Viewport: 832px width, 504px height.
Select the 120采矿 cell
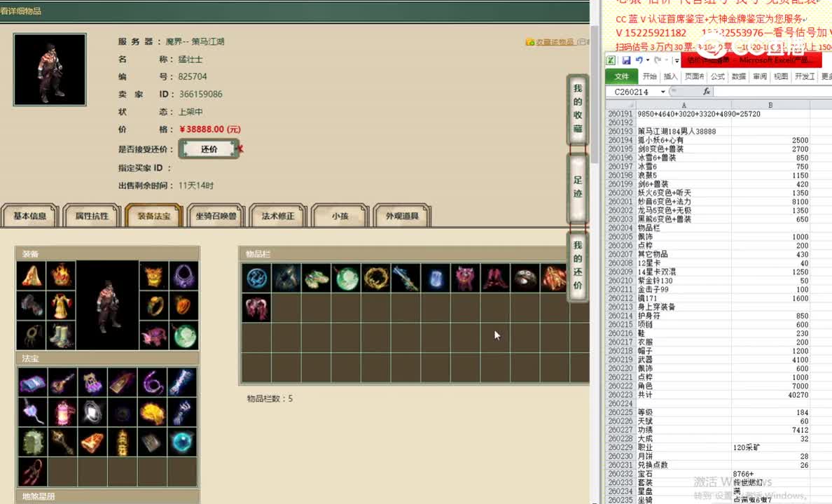click(770, 447)
